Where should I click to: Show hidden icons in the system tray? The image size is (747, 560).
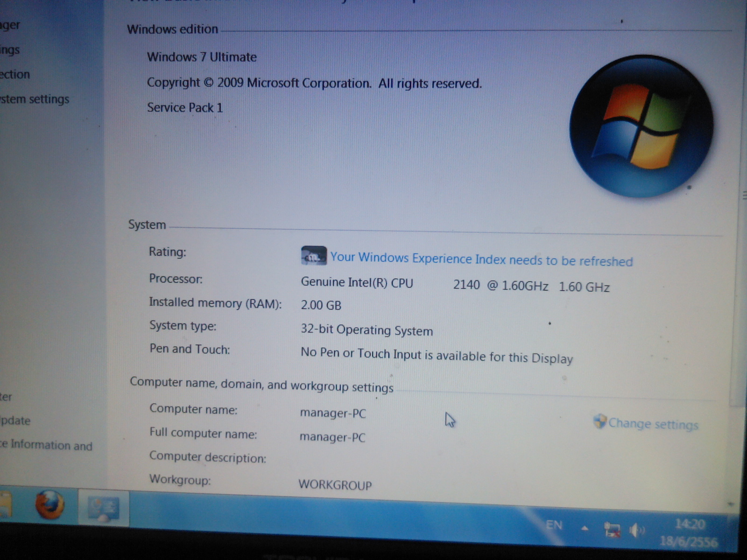tap(585, 529)
